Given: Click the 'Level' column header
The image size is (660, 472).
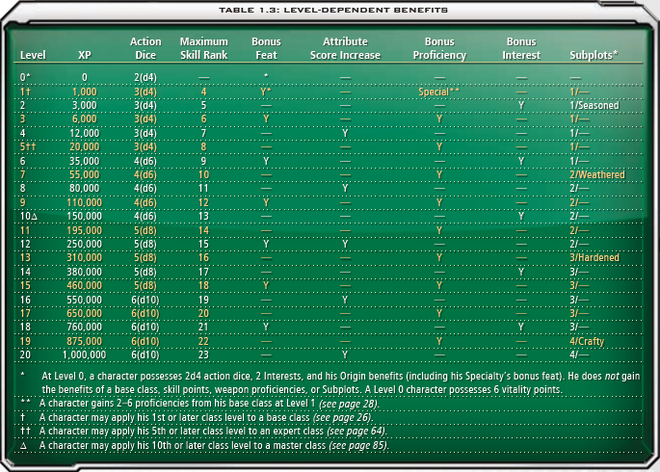Looking at the screenshot, I should click(x=32, y=55).
